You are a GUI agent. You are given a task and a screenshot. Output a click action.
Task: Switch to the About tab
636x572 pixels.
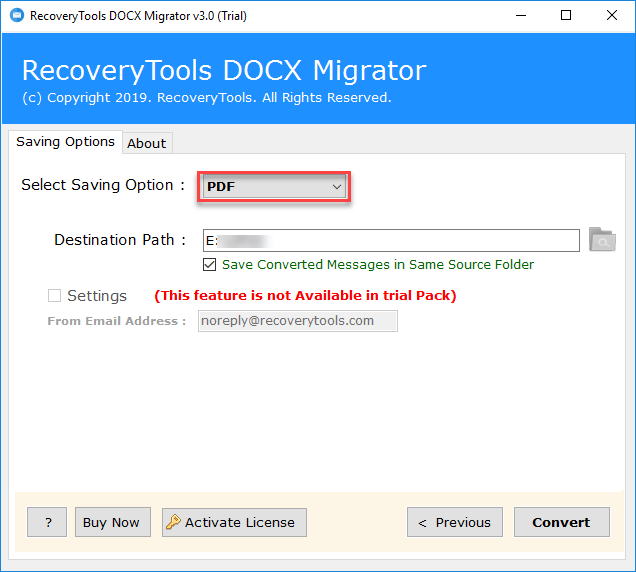click(146, 143)
